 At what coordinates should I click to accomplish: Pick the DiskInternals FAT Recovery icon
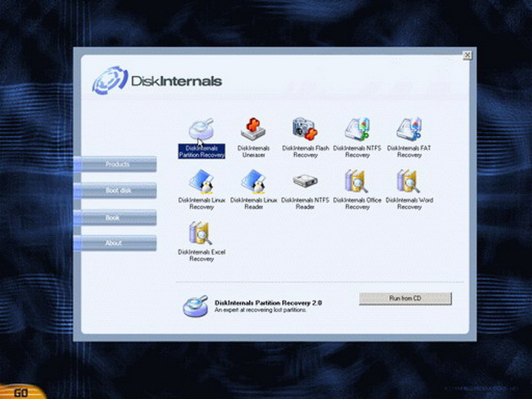click(409, 129)
